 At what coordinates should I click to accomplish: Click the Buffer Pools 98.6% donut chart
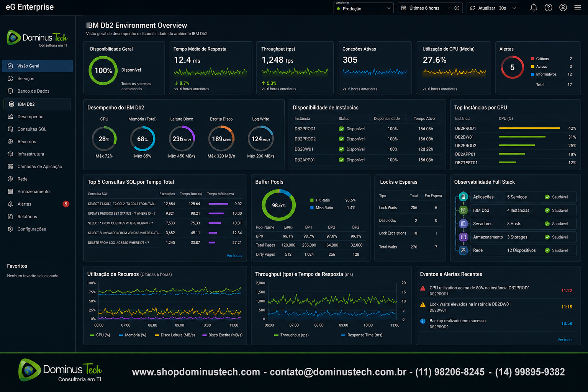(279, 205)
